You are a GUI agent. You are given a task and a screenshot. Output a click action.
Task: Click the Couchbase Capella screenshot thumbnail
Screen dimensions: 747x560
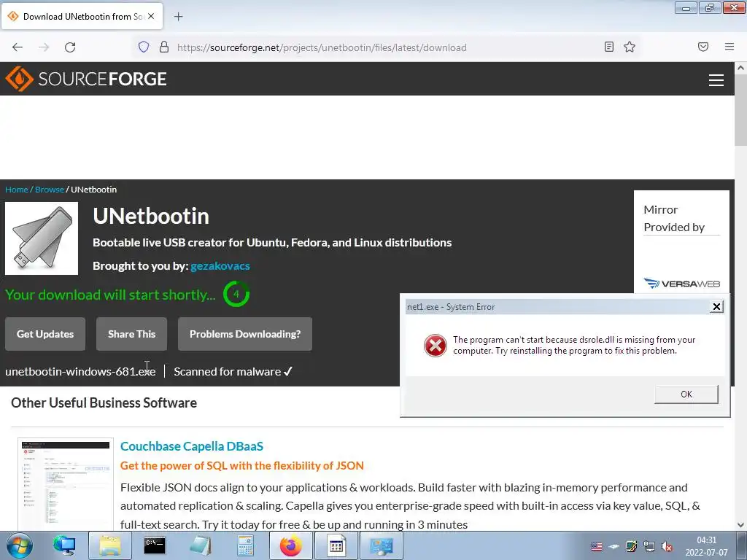point(65,483)
